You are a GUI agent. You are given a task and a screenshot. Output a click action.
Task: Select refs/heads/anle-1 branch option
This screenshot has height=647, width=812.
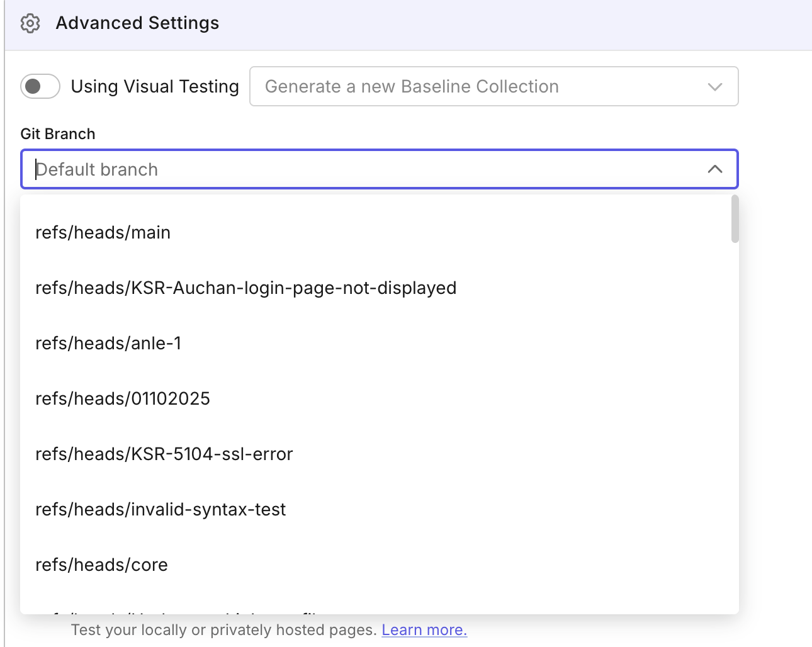pyautogui.click(x=380, y=343)
